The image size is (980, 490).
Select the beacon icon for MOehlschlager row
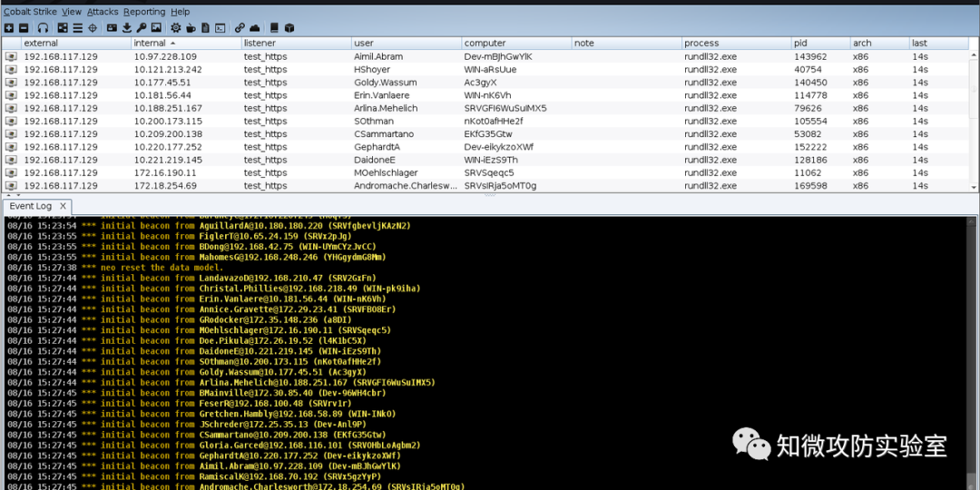11,172
